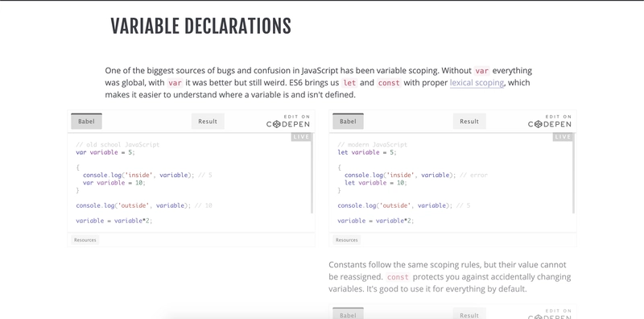Screen dimensions: 644x319
Task: Follow the lexical scoping link
Action: click(x=477, y=83)
